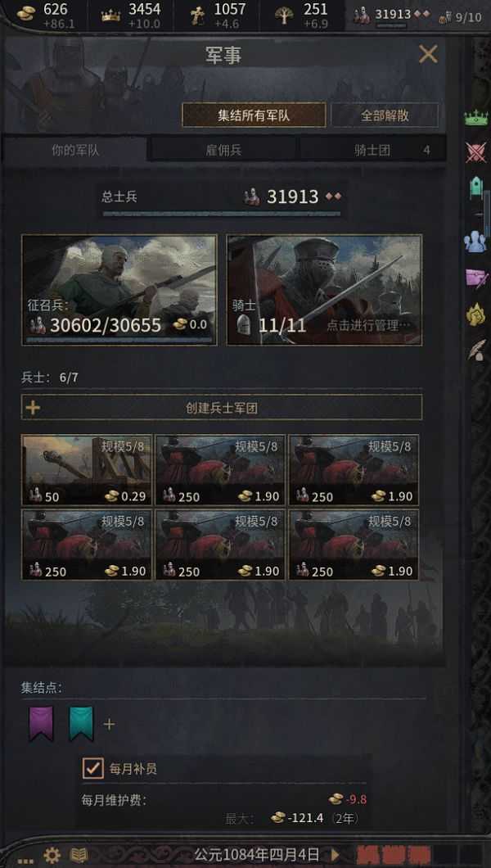Open the council people icon in sidebar
491x868 pixels.
coord(475,242)
